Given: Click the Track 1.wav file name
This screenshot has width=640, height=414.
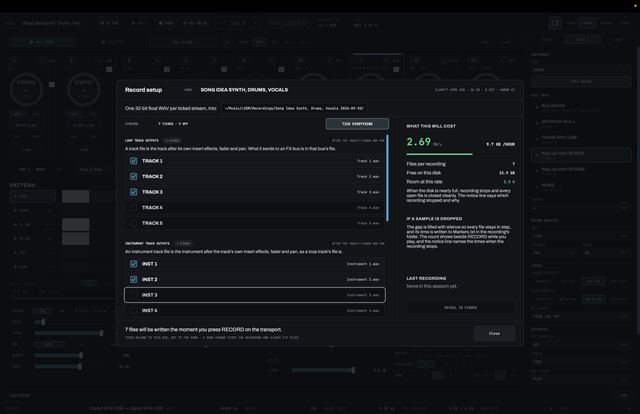Looking at the screenshot, I should [x=368, y=161].
